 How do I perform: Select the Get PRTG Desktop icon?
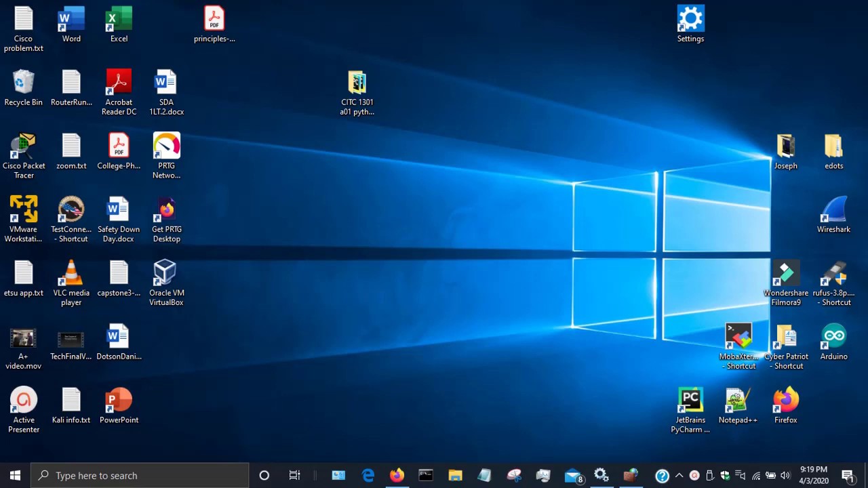166,220
